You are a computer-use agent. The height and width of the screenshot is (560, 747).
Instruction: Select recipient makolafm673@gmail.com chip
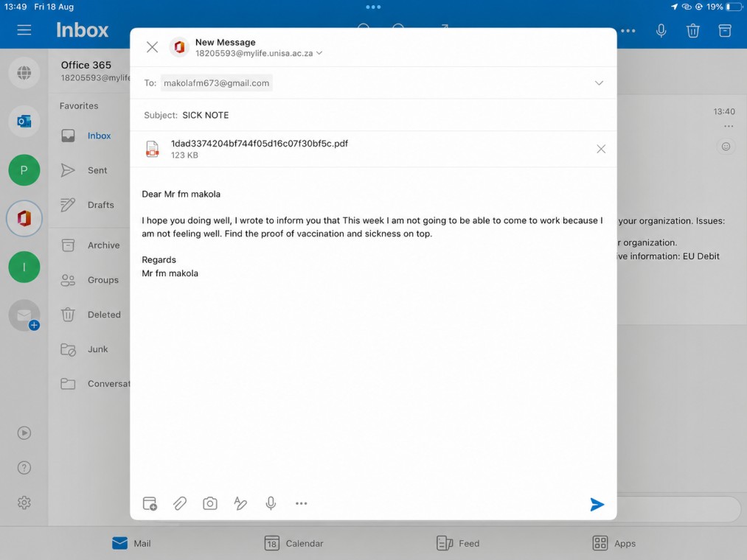point(216,83)
